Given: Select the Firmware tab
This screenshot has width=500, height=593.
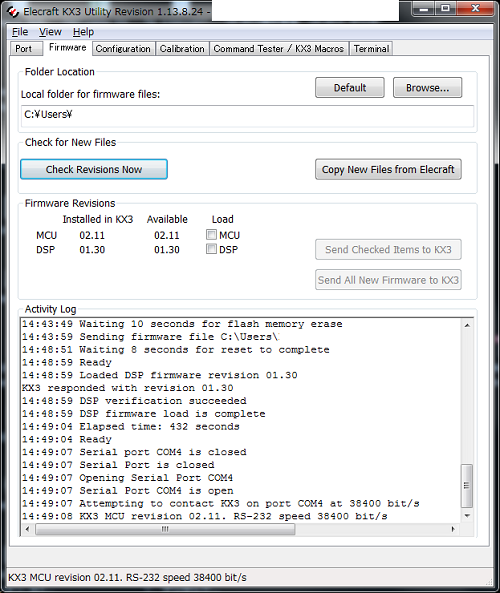Looking at the screenshot, I should click(x=68, y=48).
